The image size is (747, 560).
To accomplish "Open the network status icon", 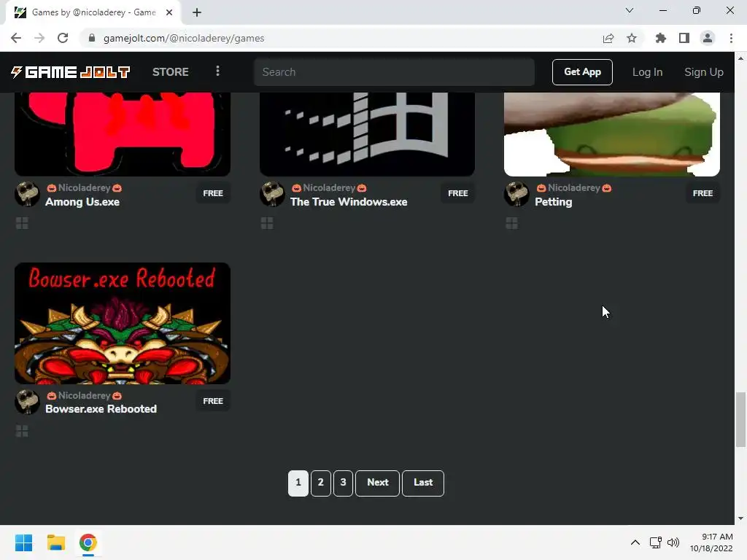I will click(656, 542).
